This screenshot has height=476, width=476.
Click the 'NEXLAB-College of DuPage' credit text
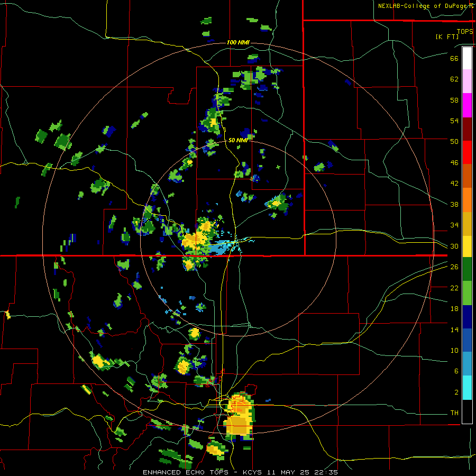pos(423,6)
